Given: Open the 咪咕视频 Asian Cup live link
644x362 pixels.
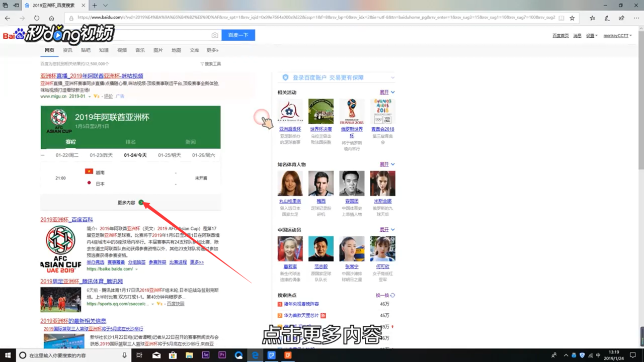Looking at the screenshot, I should coord(92,76).
